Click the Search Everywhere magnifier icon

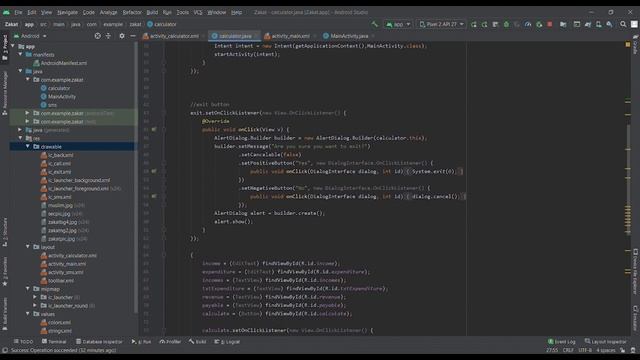[623, 24]
